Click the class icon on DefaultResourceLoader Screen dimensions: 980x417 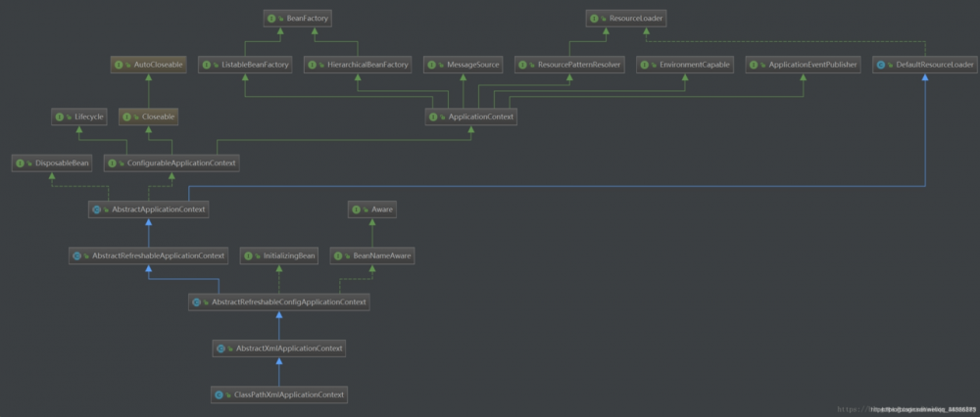click(x=881, y=65)
